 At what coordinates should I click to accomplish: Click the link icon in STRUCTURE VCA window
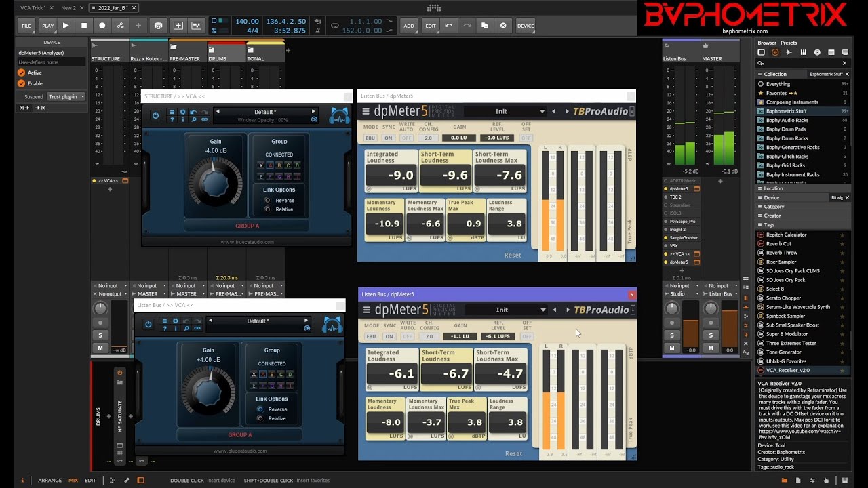(204, 120)
